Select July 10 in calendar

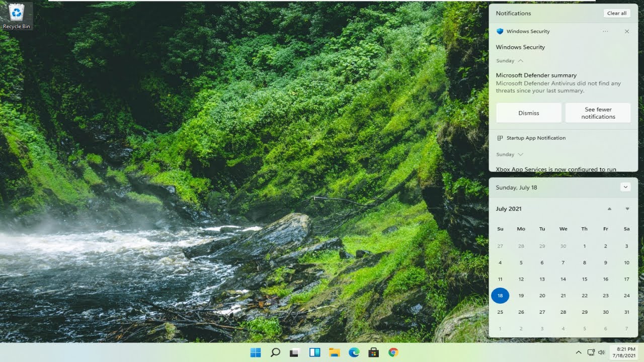(627, 262)
